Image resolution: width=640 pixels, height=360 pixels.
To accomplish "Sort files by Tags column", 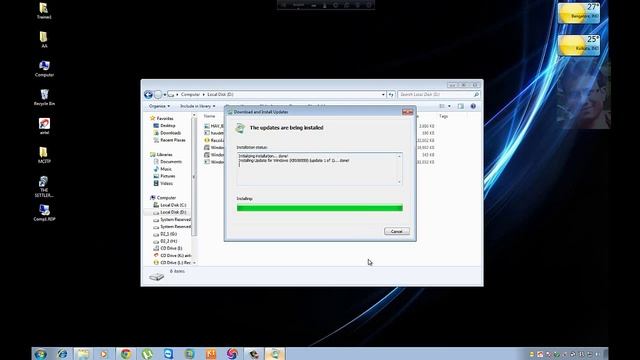I will [443, 116].
